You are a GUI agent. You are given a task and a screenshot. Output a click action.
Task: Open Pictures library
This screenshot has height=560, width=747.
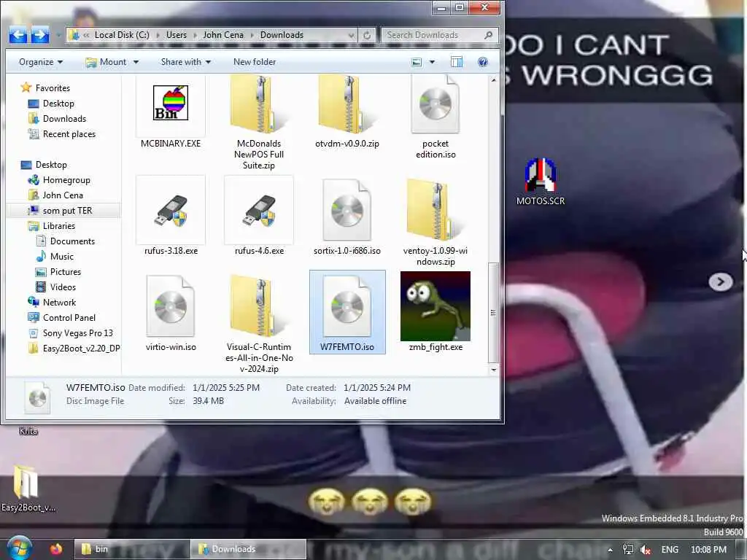pos(65,271)
